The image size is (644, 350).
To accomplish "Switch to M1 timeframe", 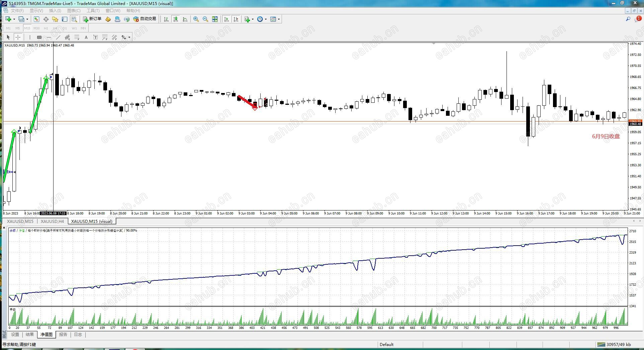I will 8,28.
